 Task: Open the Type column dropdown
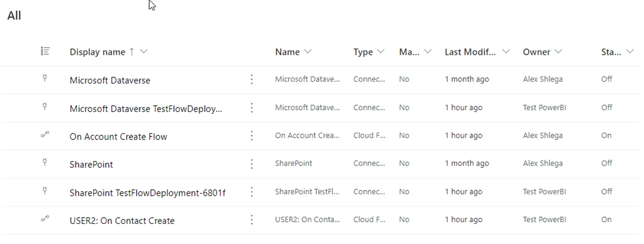coord(380,52)
